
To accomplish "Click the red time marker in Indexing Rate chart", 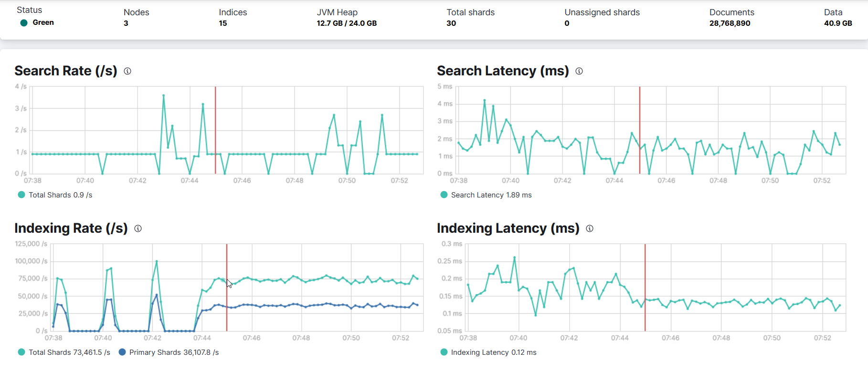I will [227, 288].
